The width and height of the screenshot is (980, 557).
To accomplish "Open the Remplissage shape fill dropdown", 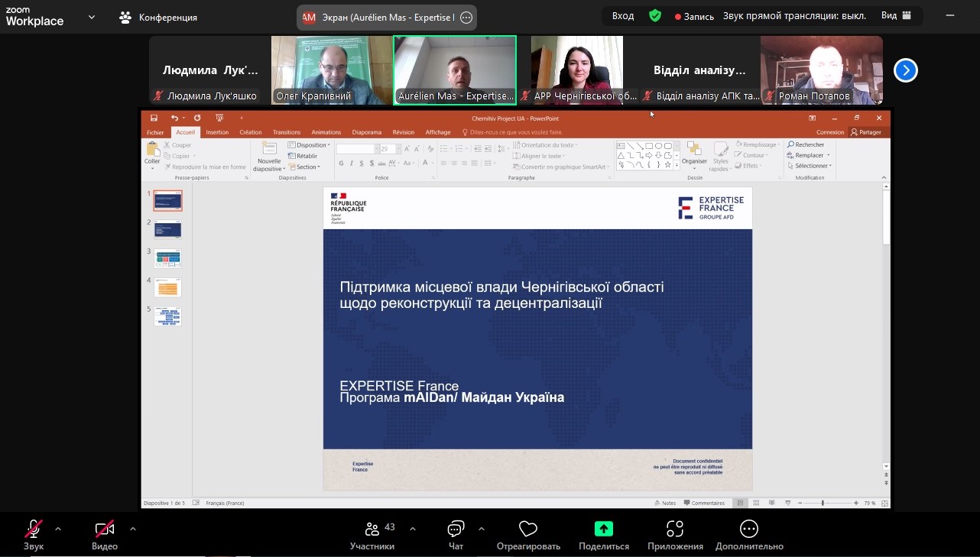I will point(758,144).
